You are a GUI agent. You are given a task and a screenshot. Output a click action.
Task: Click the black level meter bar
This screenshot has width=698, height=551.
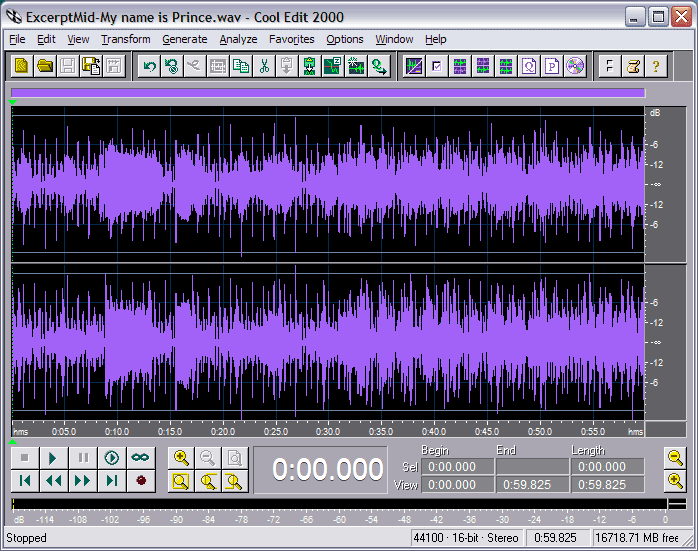pos(339,504)
